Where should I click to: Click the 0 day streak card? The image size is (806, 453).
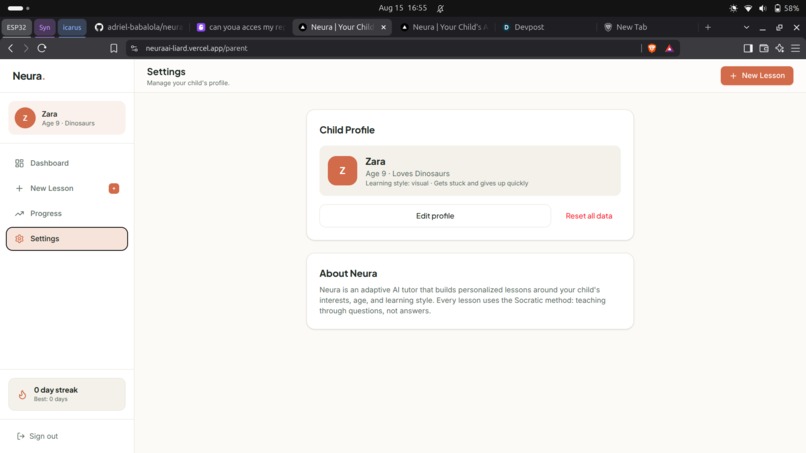point(67,394)
